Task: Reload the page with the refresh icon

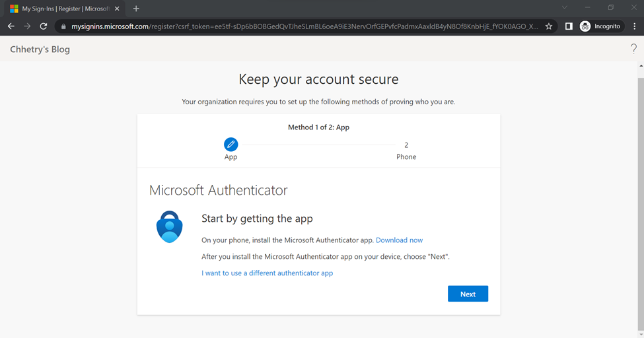Action: [43, 26]
